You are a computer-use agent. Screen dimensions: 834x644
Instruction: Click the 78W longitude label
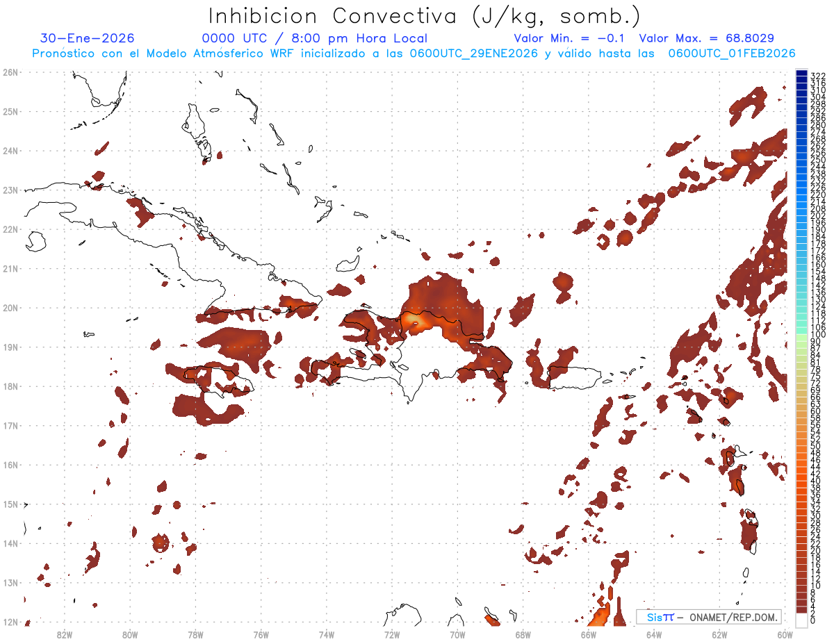(195, 634)
